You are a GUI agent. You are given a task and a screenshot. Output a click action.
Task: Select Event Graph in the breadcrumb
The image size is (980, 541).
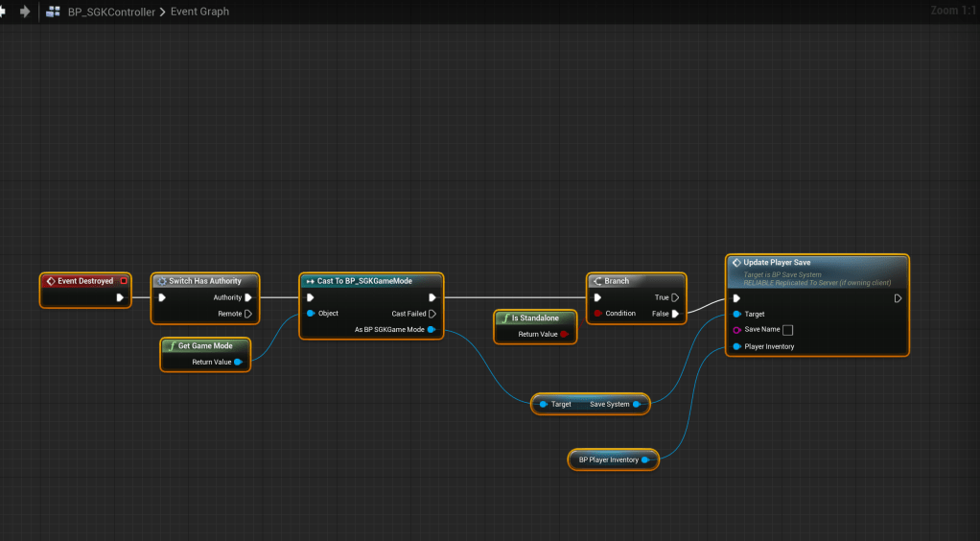click(199, 12)
